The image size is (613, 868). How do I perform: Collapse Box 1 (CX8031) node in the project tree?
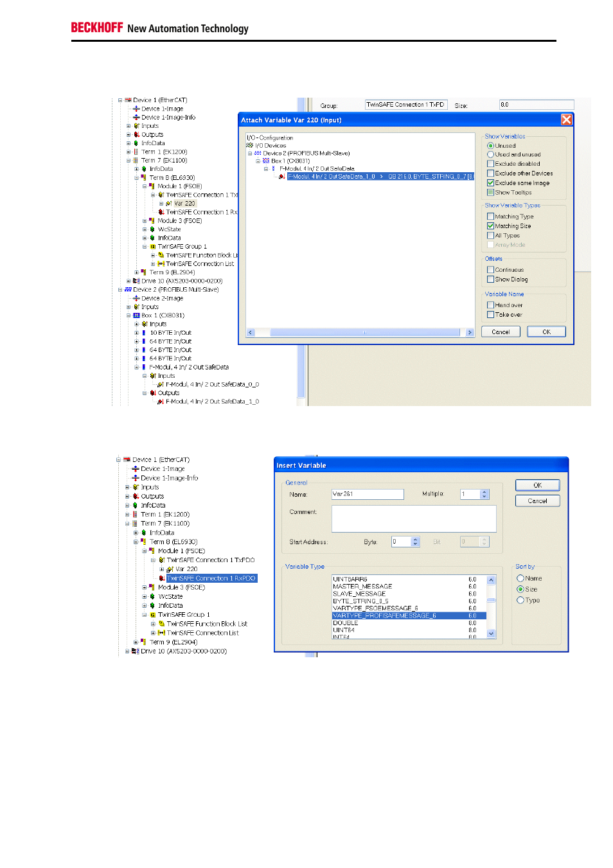point(129,315)
